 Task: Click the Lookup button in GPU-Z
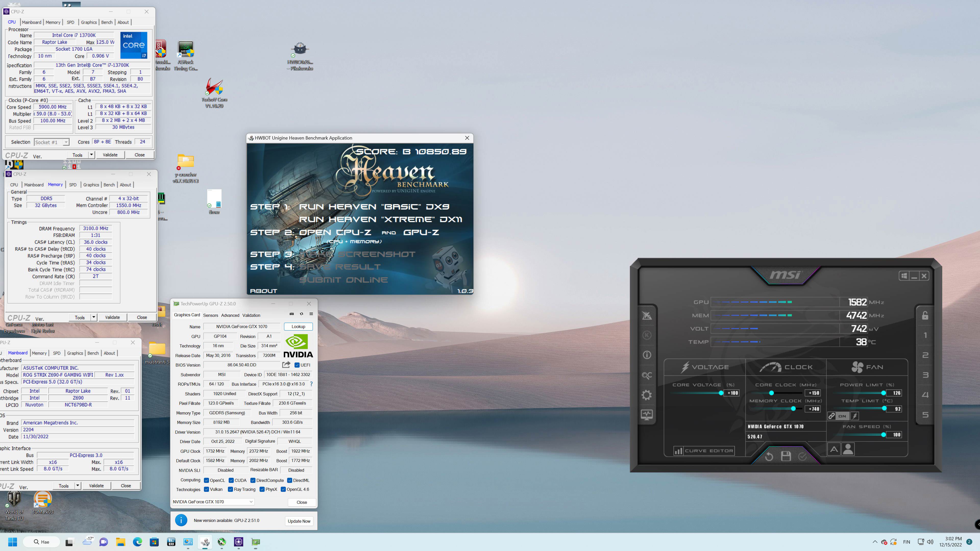coord(298,327)
